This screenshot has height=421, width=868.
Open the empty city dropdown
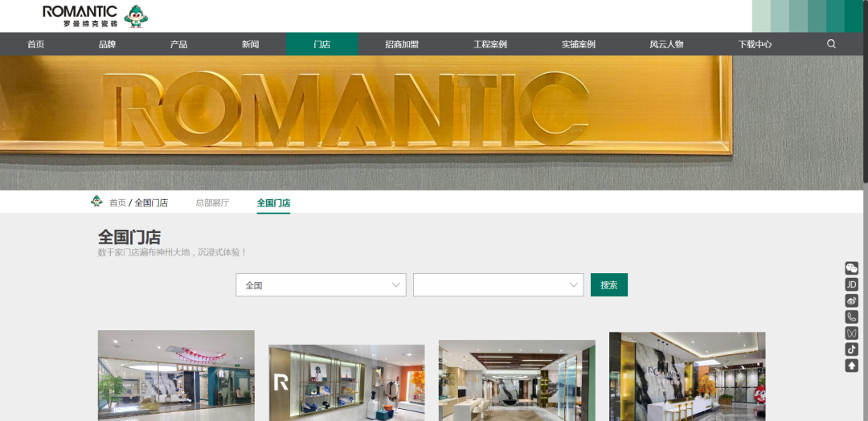(497, 285)
